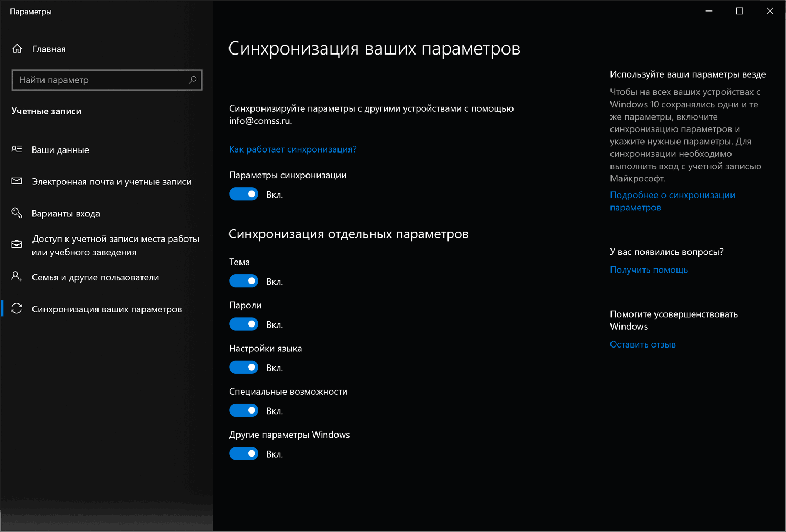Viewport: 786px width, 532px height.
Task: Click the У вас появились вопросы? text
Action: click(x=667, y=252)
